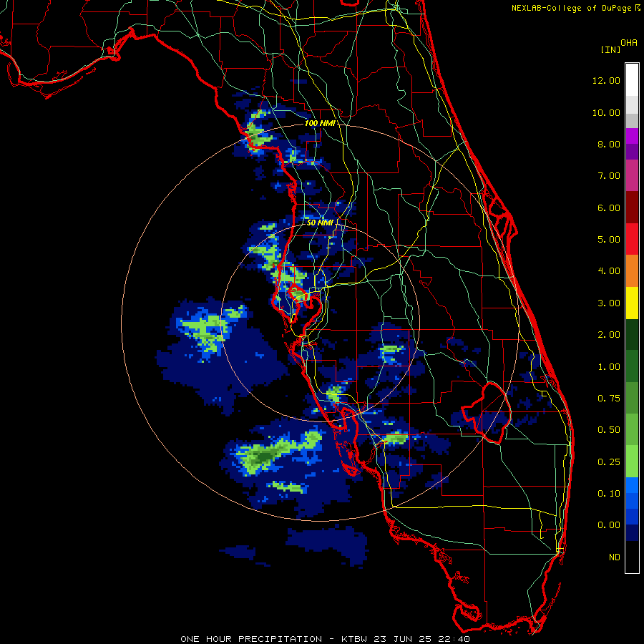Select the white swatch beside 12.00

point(632,80)
